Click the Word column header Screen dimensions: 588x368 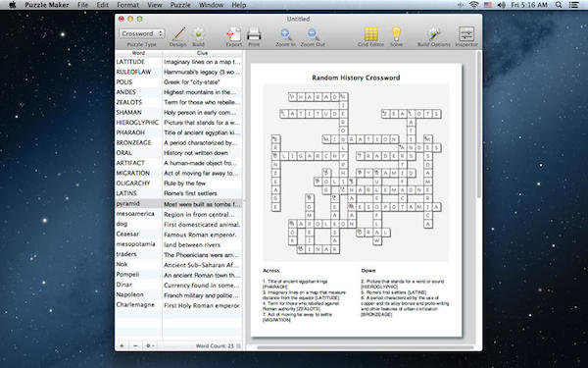point(138,53)
